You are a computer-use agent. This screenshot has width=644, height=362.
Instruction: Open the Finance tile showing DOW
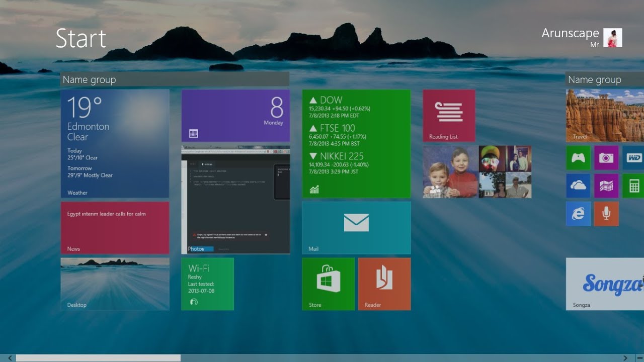pyautogui.click(x=356, y=143)
